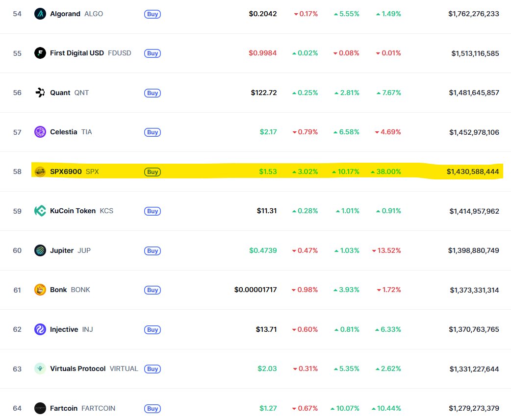
Task: Click the Buy button in SPX6900 row
Action: pyautogui.click(x=153, y=172)
